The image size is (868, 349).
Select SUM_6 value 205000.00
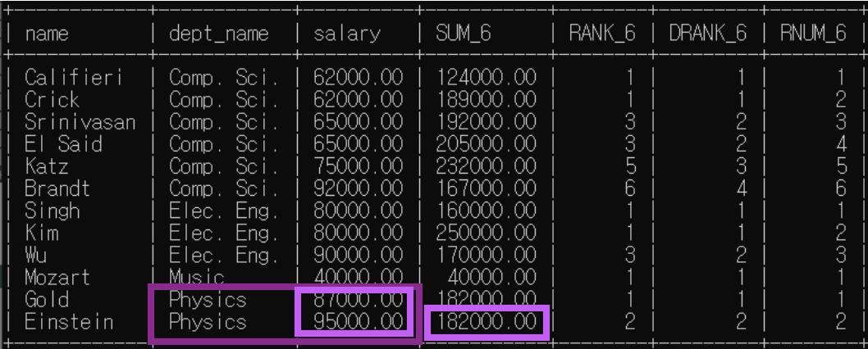(x=487, y=144)
